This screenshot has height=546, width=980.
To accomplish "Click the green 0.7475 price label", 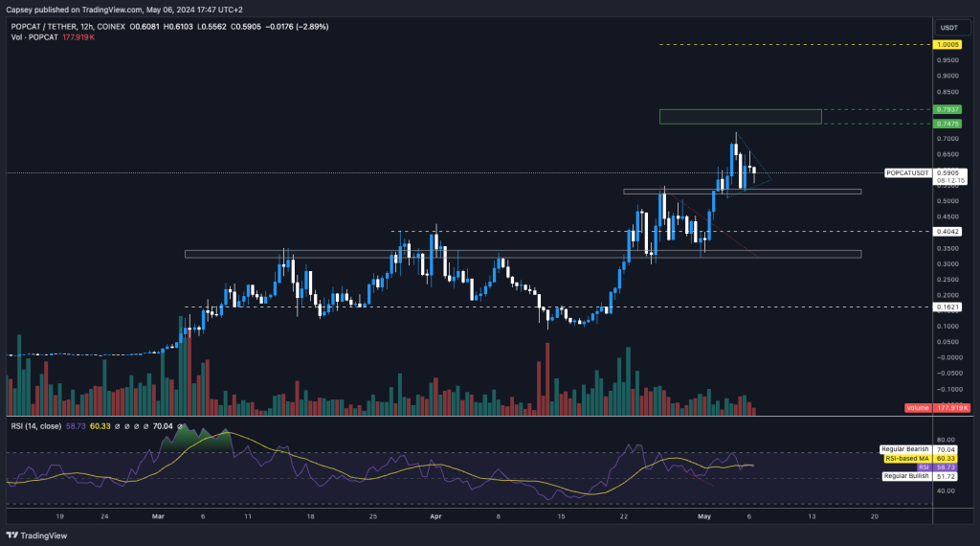I will (x=947, y=124).
